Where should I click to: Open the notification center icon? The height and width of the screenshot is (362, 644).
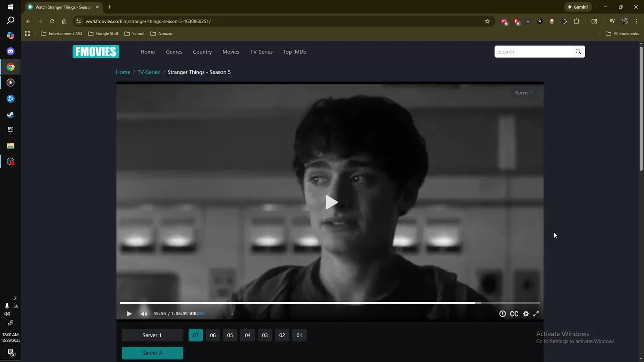(10, 352)
